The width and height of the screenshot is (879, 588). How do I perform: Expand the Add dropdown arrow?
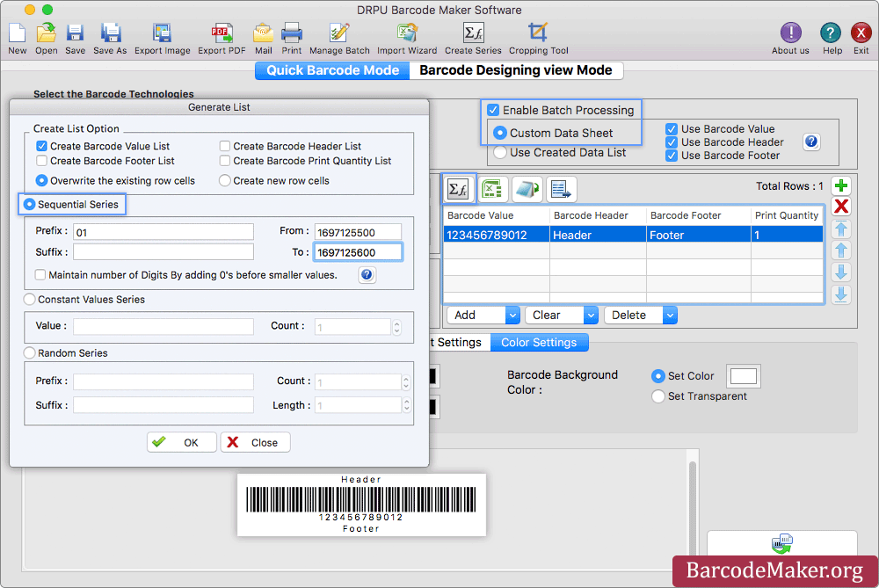[512, 316]
